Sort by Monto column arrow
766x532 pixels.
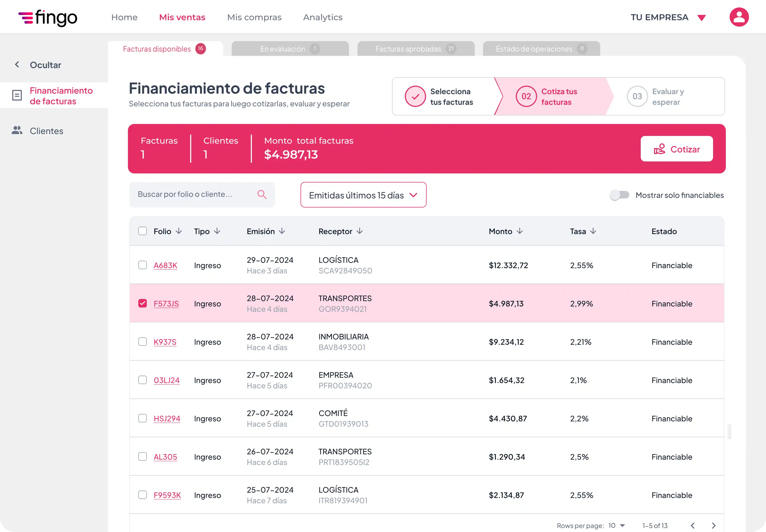520,231
